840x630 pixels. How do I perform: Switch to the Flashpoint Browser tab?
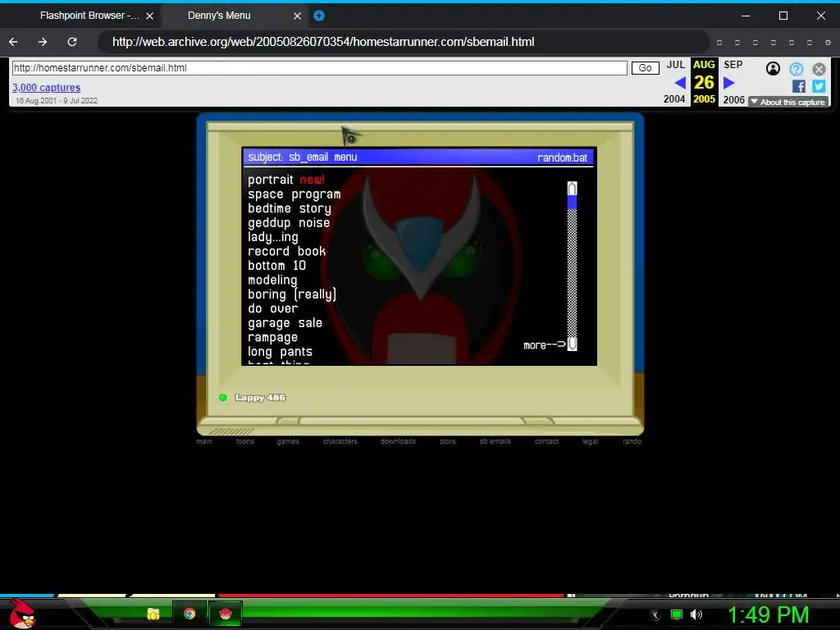click(x=89, y=16)
